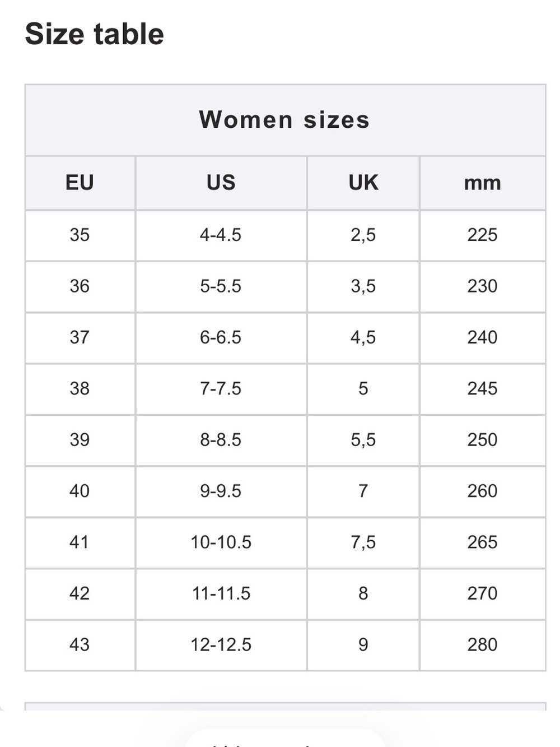560x747 pixels.
Task: Select EU size 35 cell
Action: pyautogui.click(x=80, y=235)
